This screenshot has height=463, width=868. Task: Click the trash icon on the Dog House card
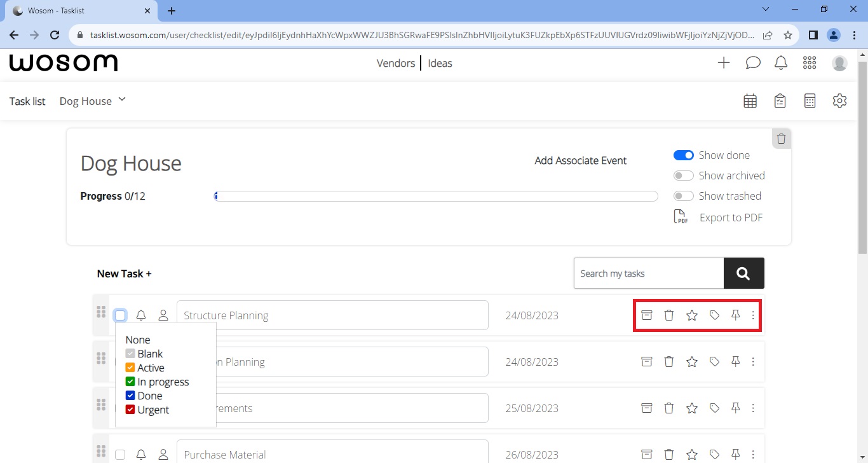781,138
